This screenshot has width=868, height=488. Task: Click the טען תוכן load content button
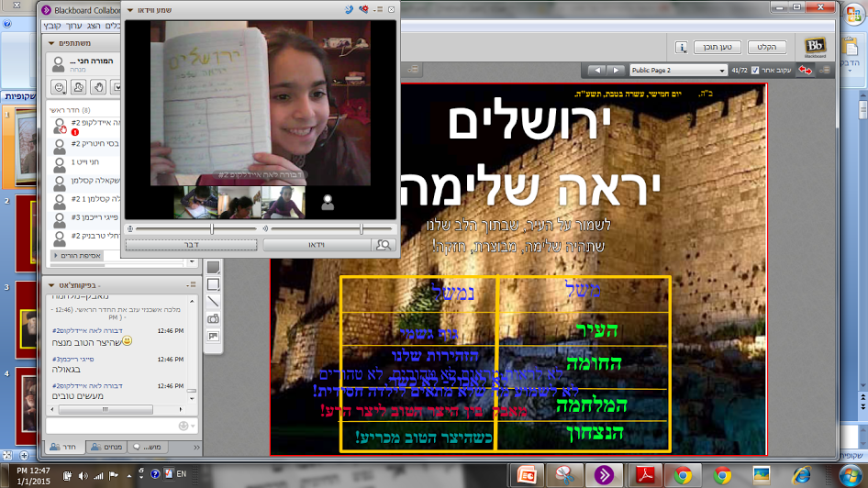(x=718, y=47)
